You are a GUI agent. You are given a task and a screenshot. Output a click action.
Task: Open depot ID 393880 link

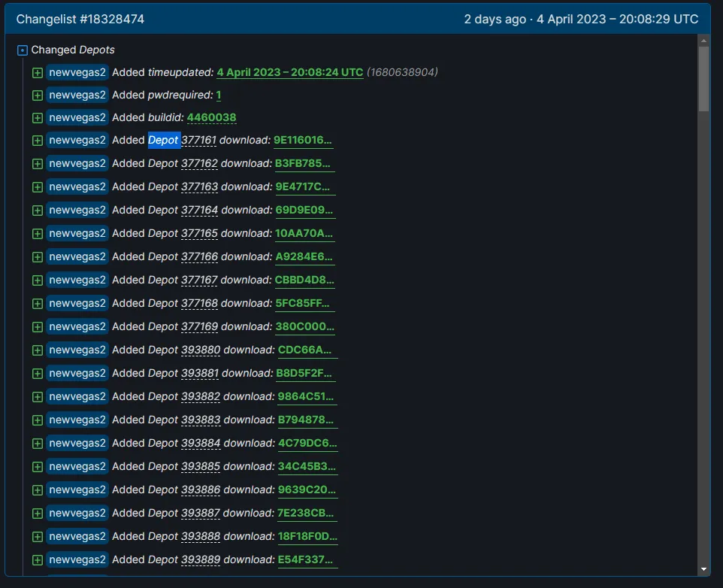coord(201,350)
